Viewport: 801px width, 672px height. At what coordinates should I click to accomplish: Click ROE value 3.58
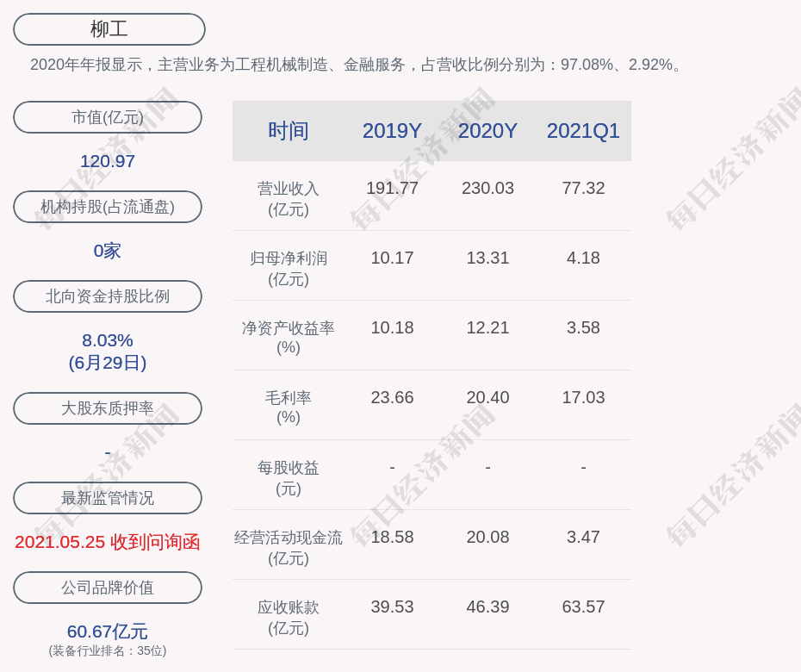tap(583, 327)
